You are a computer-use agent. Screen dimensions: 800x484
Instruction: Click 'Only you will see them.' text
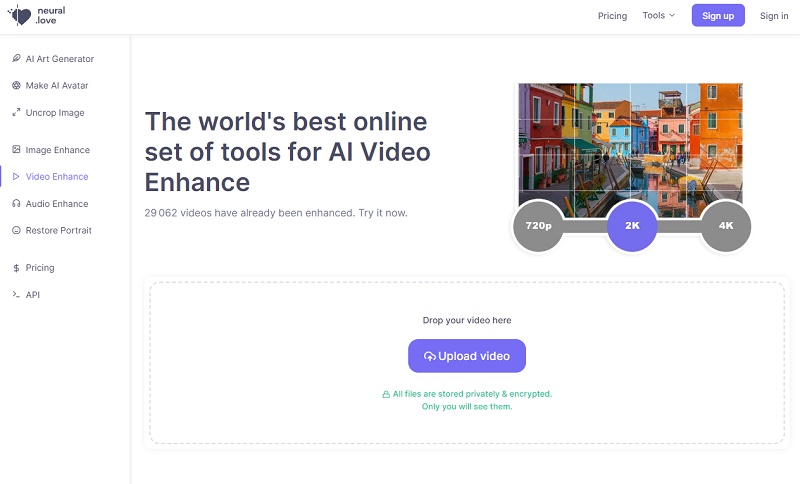click(467, 406)
